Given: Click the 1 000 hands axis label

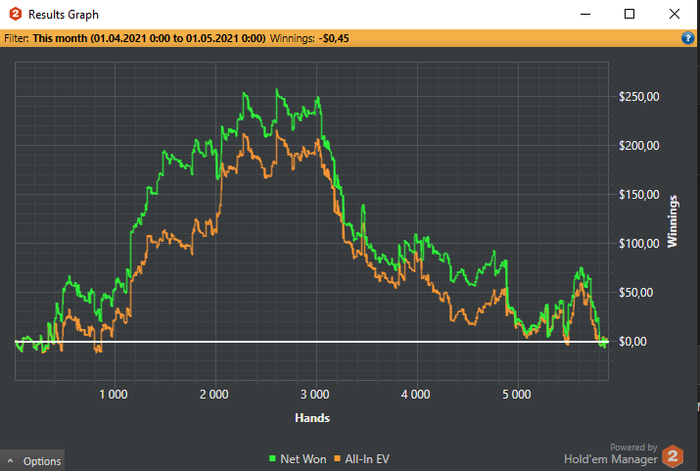Looking at the screenshot, I should click(113, 395).
